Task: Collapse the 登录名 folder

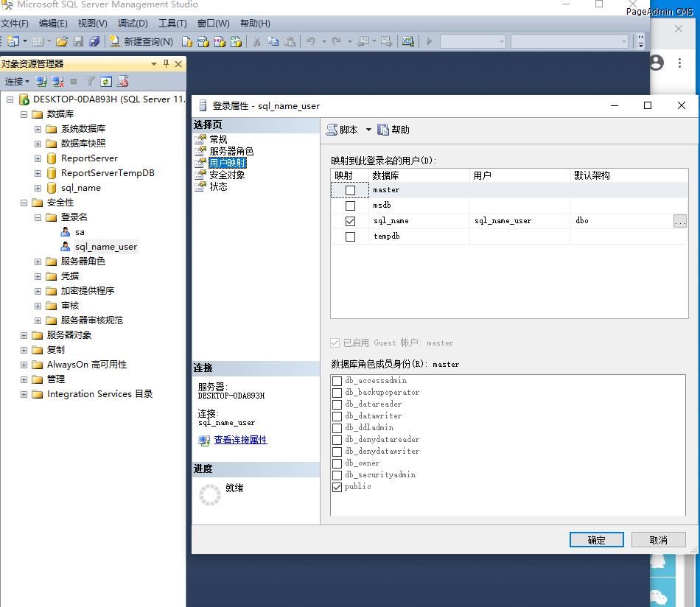Action: coord(38,217)
